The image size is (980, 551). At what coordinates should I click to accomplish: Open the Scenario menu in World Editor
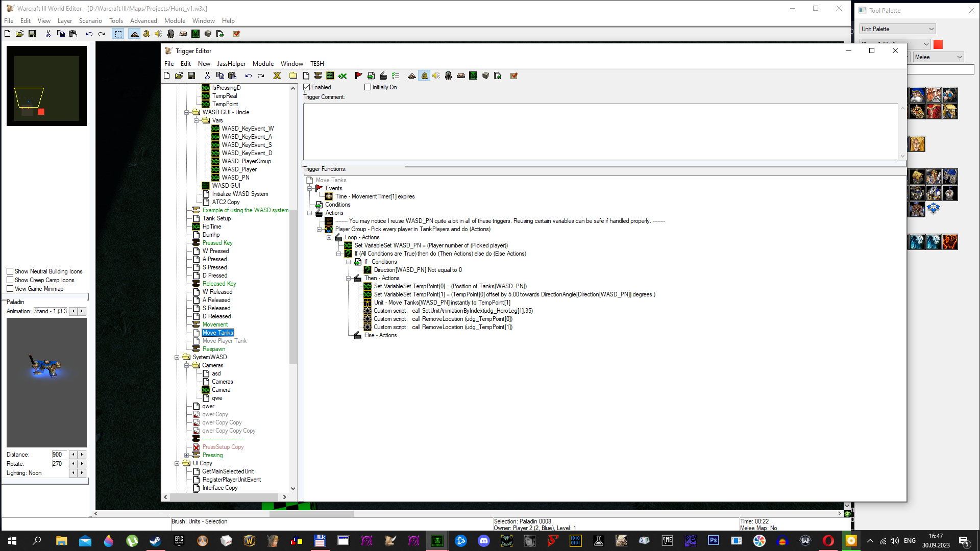90,21
